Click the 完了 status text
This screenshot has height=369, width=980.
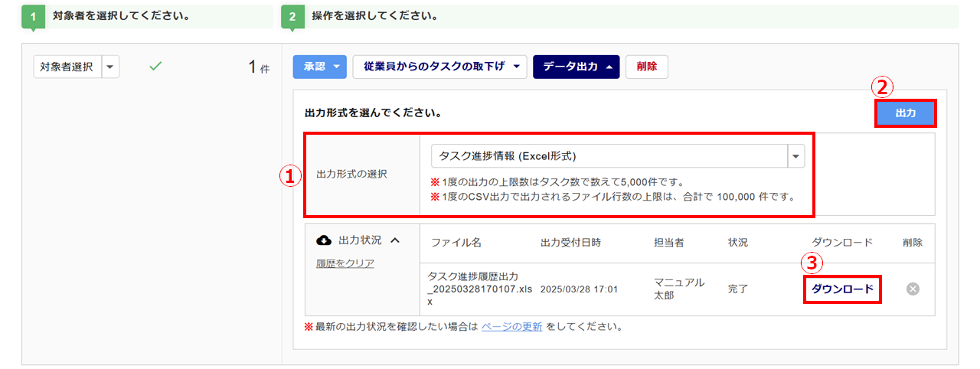(738, 289)
